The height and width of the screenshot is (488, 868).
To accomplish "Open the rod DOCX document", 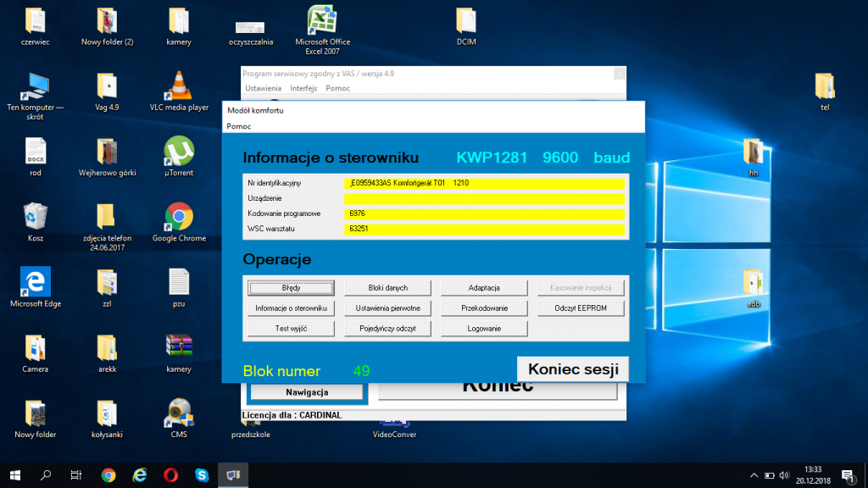I will pyautogui.click(x=36, y=152).
